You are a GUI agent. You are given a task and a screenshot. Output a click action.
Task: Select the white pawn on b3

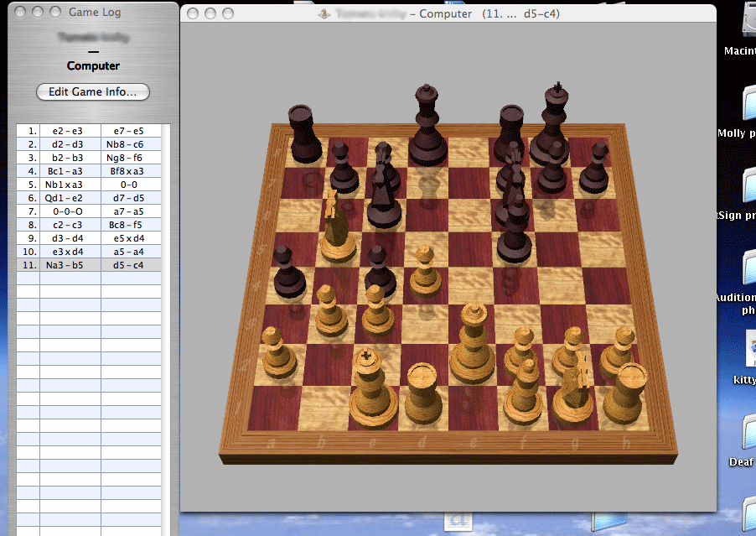click(330, 311)
